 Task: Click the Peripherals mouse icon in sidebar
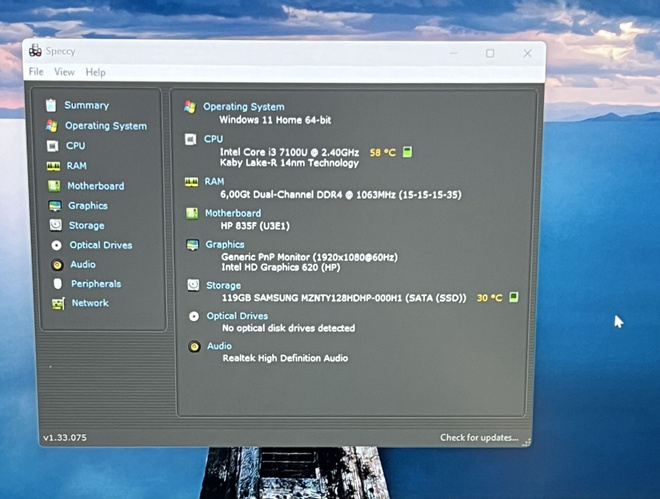58,284
